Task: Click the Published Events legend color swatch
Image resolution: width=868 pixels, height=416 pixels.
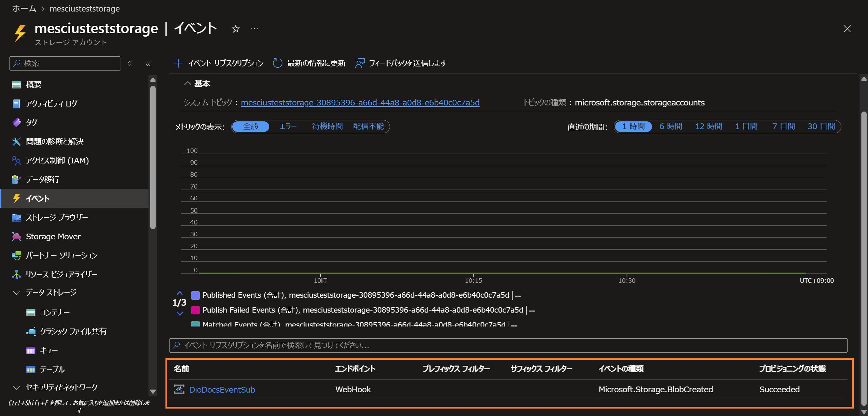Action: point(195,295)
